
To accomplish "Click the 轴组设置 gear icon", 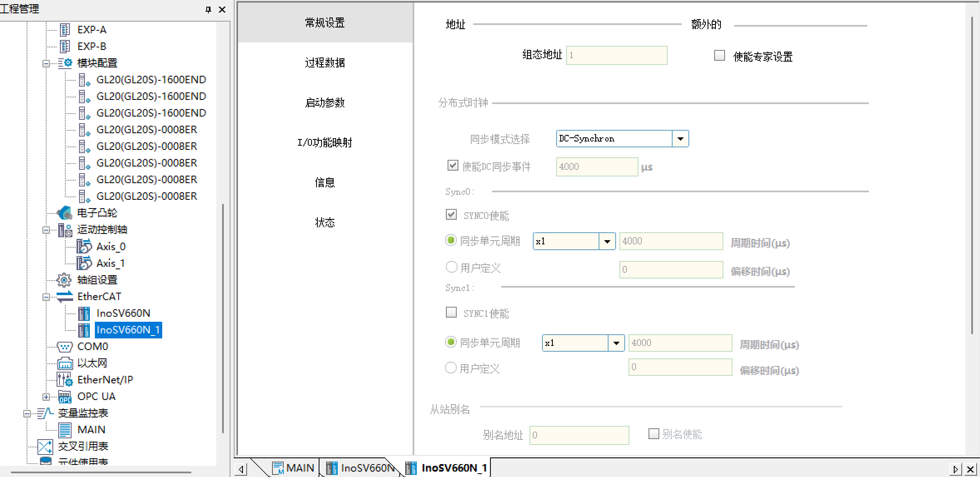I will (64, 280).
